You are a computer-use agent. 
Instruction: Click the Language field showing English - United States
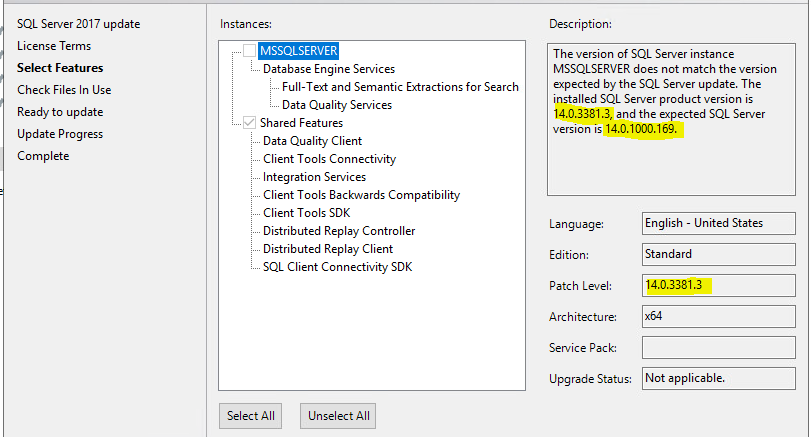[718, 223]
